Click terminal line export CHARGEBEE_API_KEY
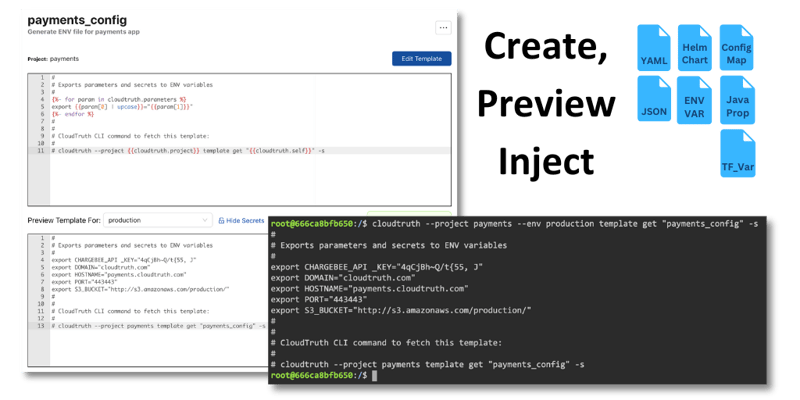 (377, 267)
